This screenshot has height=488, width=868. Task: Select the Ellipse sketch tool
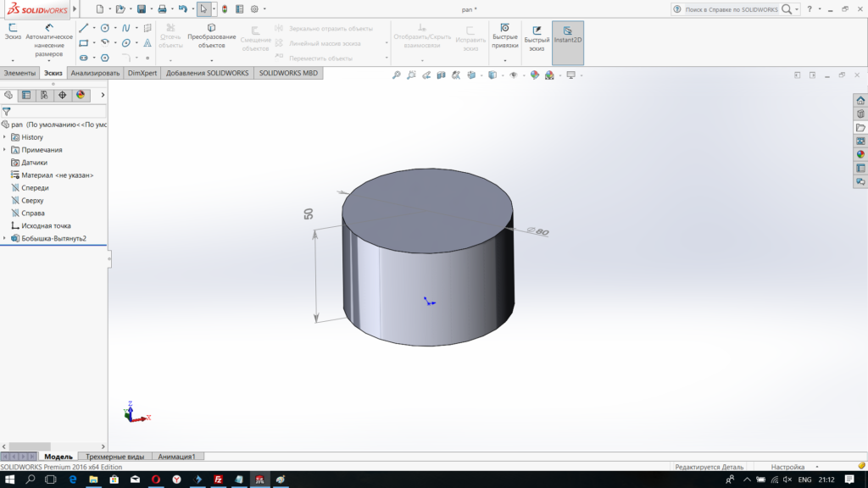(x=126, y=42)
